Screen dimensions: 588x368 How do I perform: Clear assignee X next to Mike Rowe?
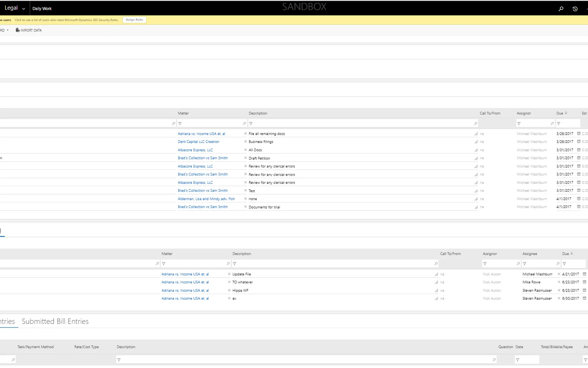[x=559, y=282]
